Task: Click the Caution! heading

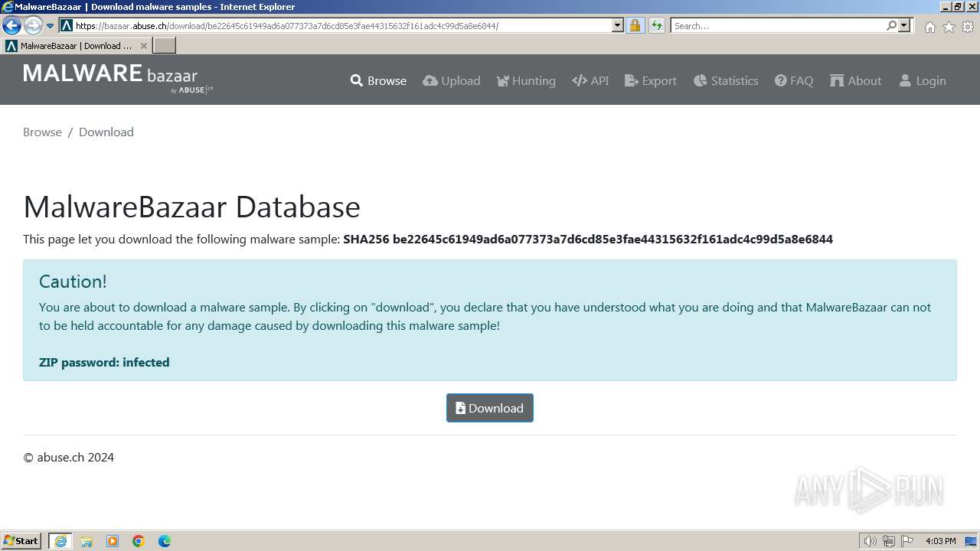Action: pos(73,281)
